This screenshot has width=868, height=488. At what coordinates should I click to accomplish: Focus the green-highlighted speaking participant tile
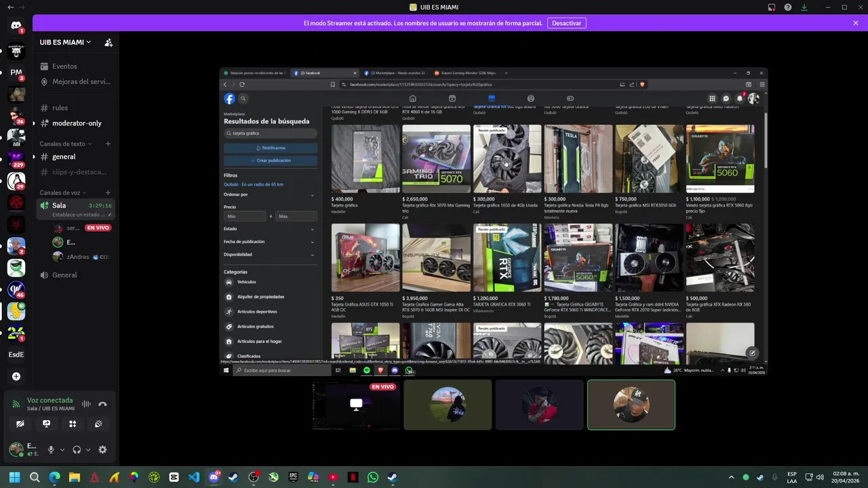[x=631, y=405]
